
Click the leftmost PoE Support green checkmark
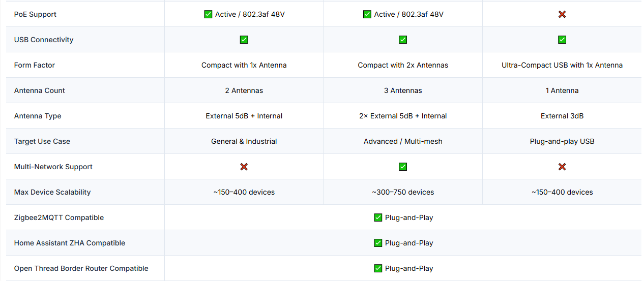click(208, 14)
